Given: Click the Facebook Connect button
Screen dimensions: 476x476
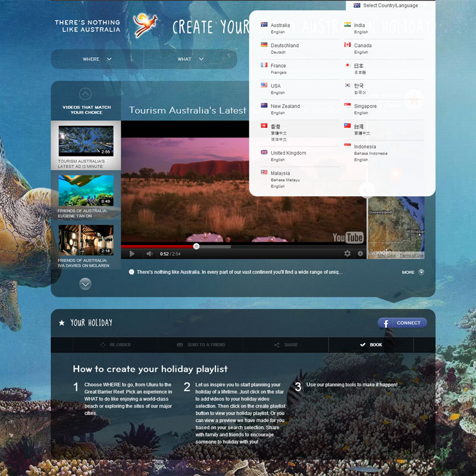Looking at the screenshot, I should [x=402, y=323].
